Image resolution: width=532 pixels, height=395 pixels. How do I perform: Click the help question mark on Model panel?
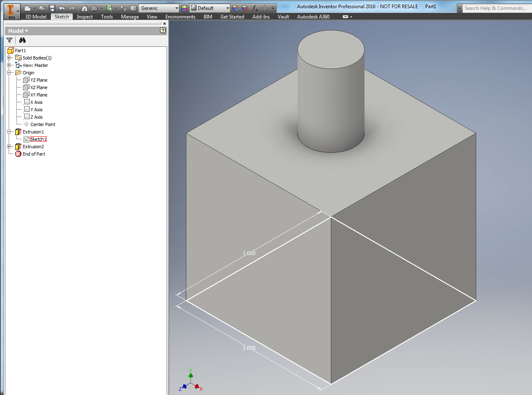point(163,31)
